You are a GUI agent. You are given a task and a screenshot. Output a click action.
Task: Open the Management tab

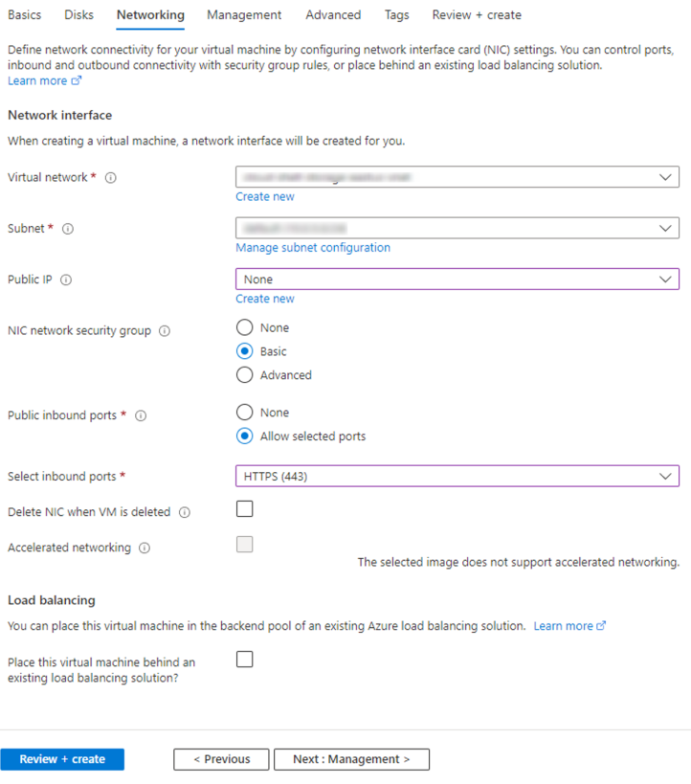244,15
